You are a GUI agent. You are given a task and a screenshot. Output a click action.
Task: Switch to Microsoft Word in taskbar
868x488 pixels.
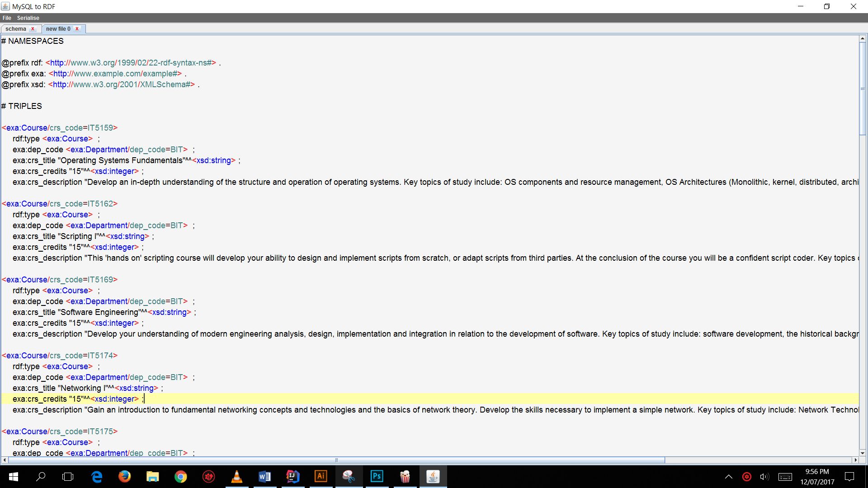tap(264, 477)
